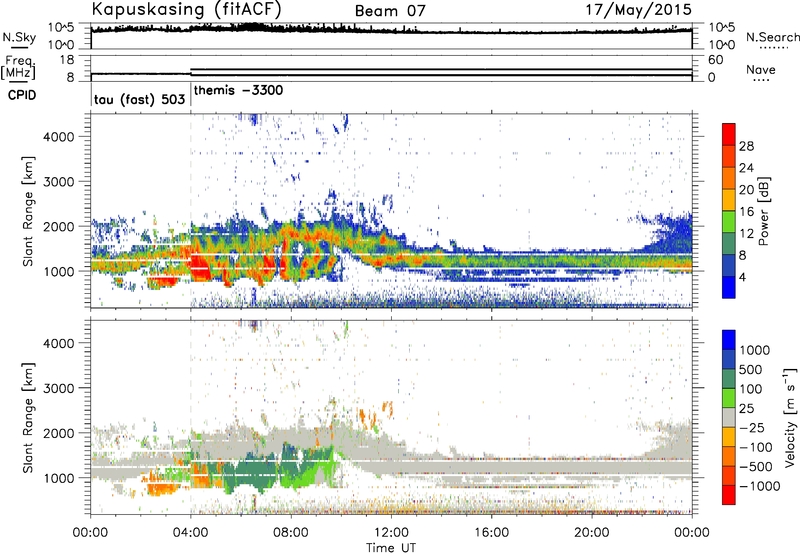This screenshot has width=800, height=554.
Task: Click the 'N.Search' legend label
Action: pyautogui.click(x=772, y=37)
